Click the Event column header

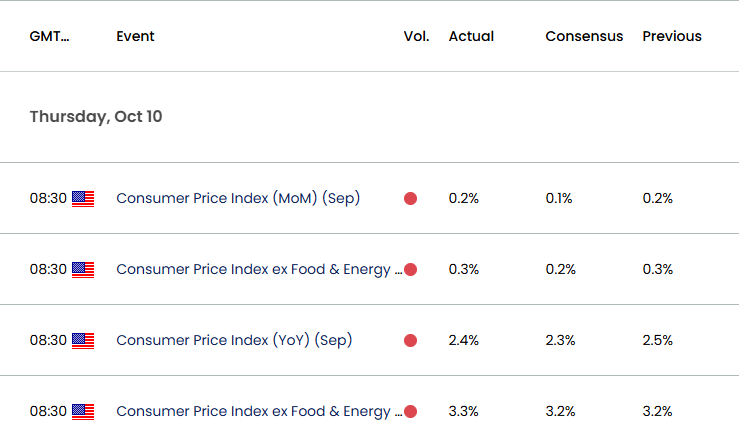point(135,37)
